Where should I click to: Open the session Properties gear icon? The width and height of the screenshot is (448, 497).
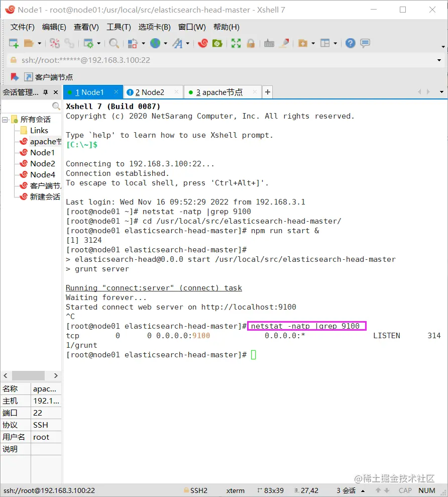tap(88, 43)
